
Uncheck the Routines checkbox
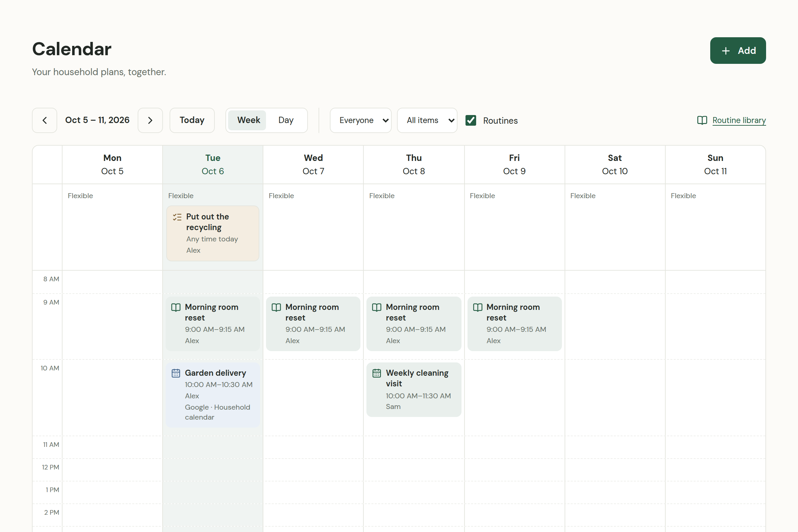[x=470, y=120]
